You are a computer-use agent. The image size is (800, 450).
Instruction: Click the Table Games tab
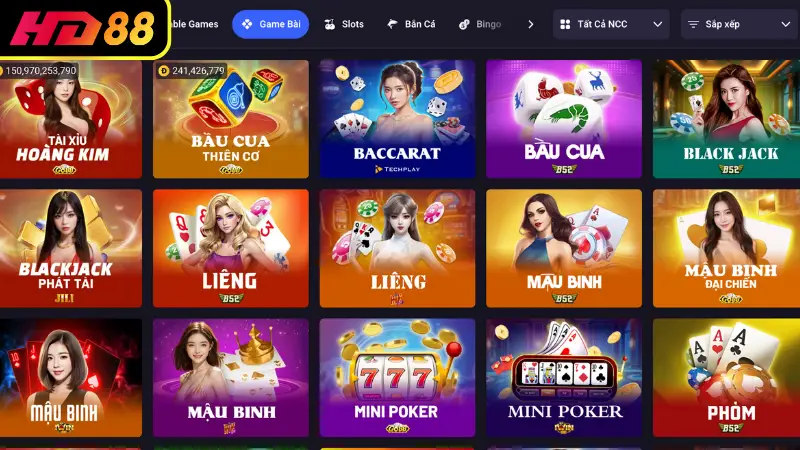194,24
